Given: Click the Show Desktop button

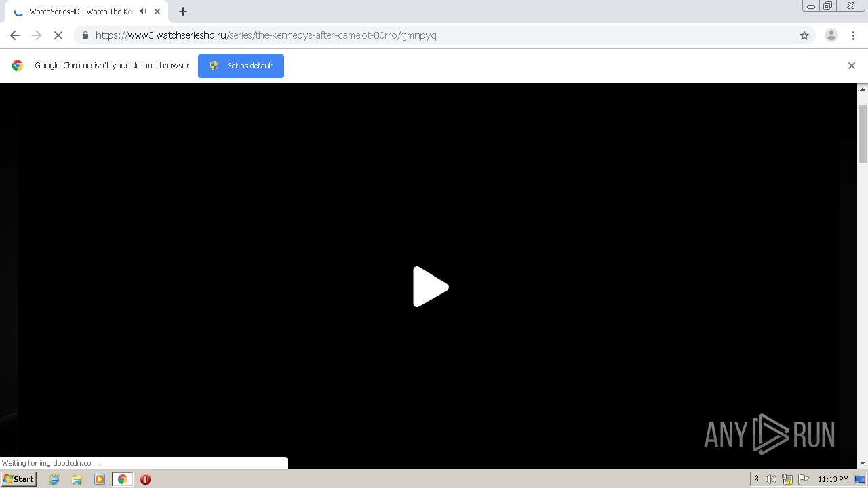Looking at the screenshot, I should (860, 479).
